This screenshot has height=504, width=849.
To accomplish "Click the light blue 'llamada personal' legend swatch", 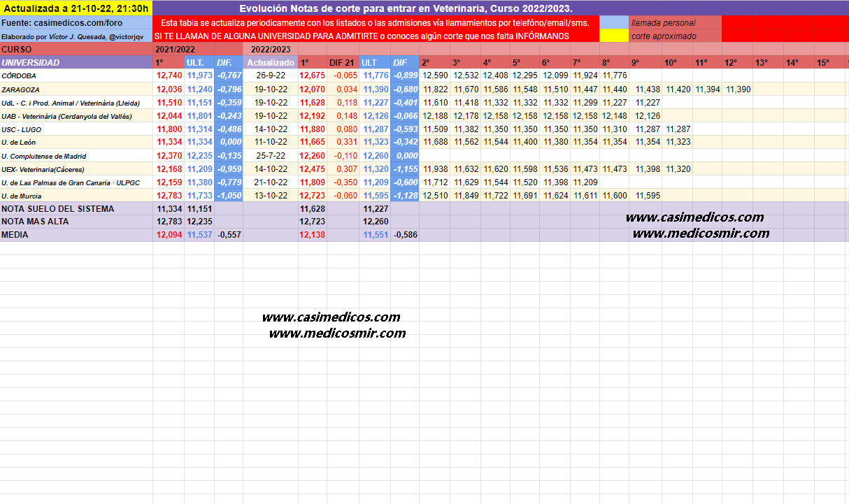I will click(613, 23).
